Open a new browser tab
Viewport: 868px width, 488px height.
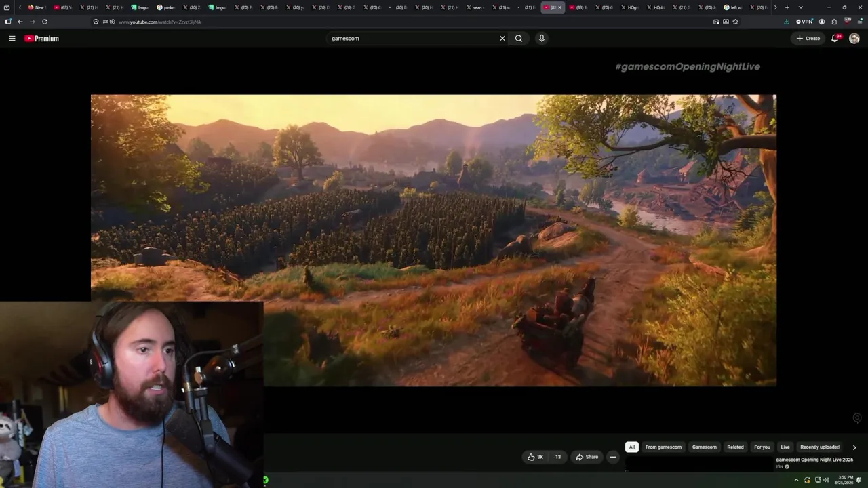tap(787, 7)
